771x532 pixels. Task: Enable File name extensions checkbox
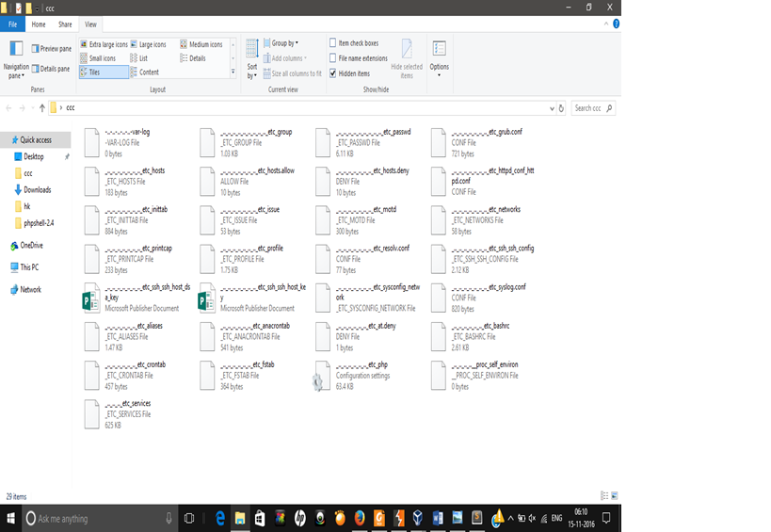click(333, 58)
